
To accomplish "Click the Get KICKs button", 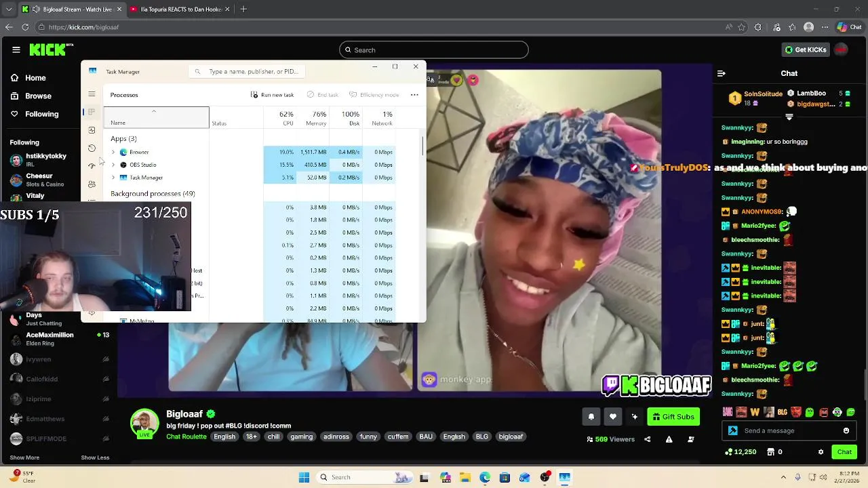I will [x=806, y=49].
